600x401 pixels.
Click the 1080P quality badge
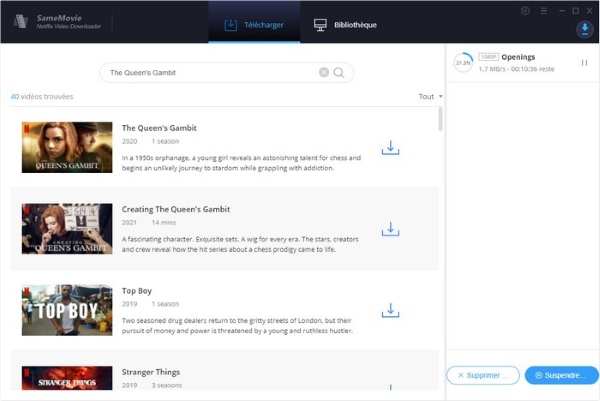tap(488, 57)
